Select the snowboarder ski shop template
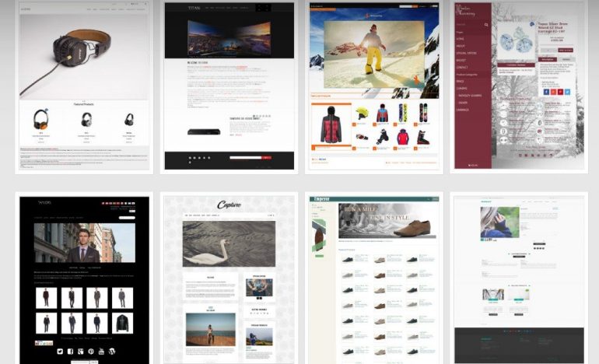Screen dimensions: 599x364 click(x=373, y=87)
